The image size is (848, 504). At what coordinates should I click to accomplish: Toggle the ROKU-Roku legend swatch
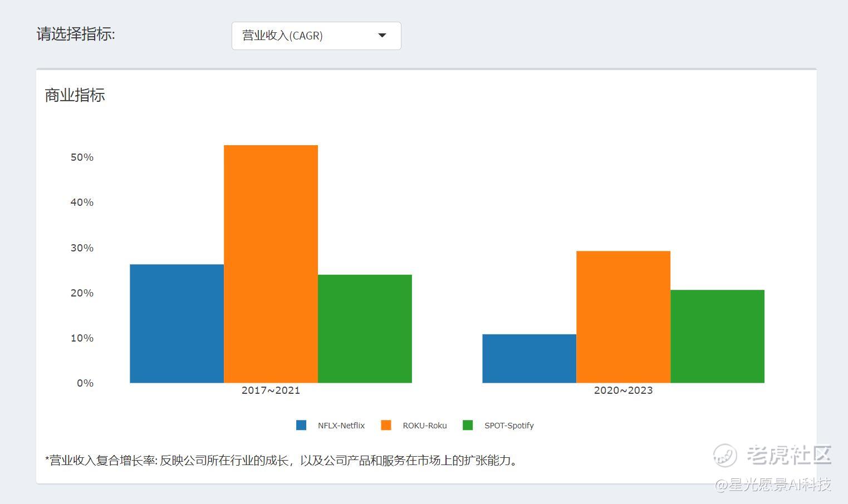[386, 425]
